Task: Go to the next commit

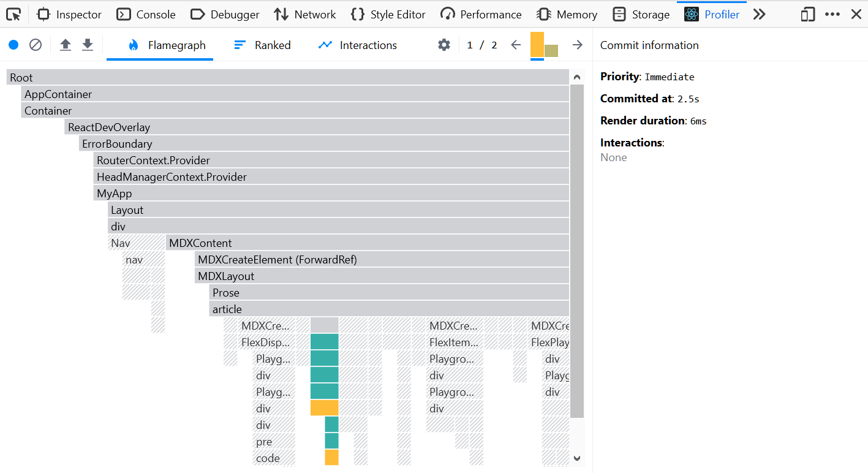Action: [576, 45]
